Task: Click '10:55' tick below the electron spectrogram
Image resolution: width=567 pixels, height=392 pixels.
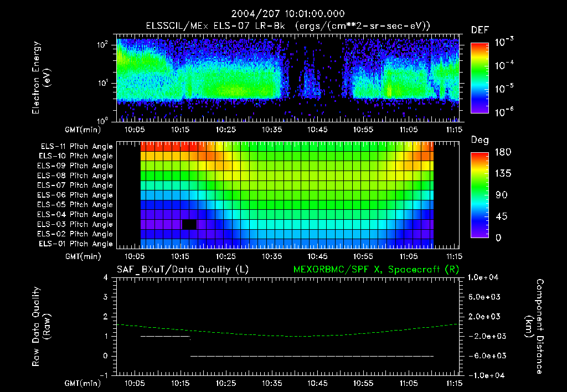Action: [x=363, y=130]
